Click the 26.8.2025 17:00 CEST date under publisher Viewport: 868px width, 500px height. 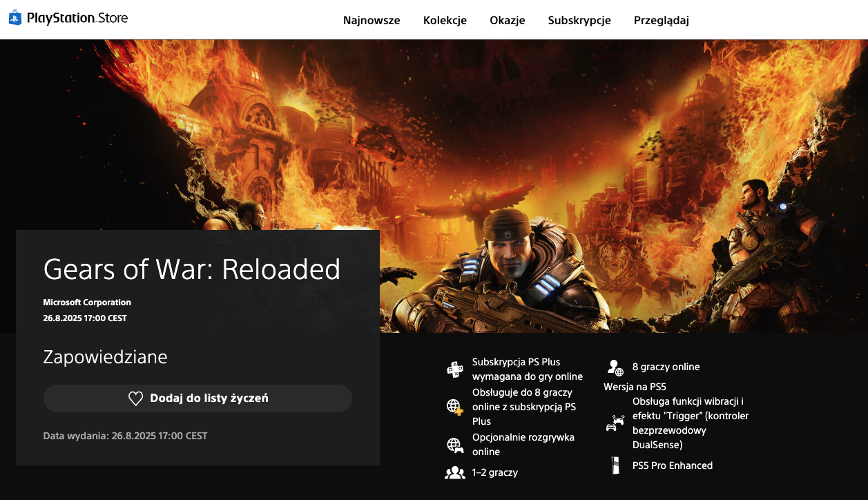(x=85, y=318)
